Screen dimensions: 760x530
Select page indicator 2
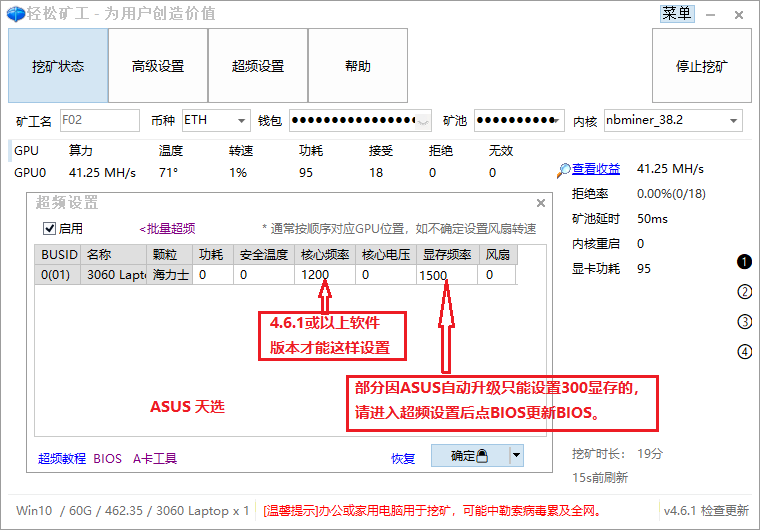coord(744,292)
